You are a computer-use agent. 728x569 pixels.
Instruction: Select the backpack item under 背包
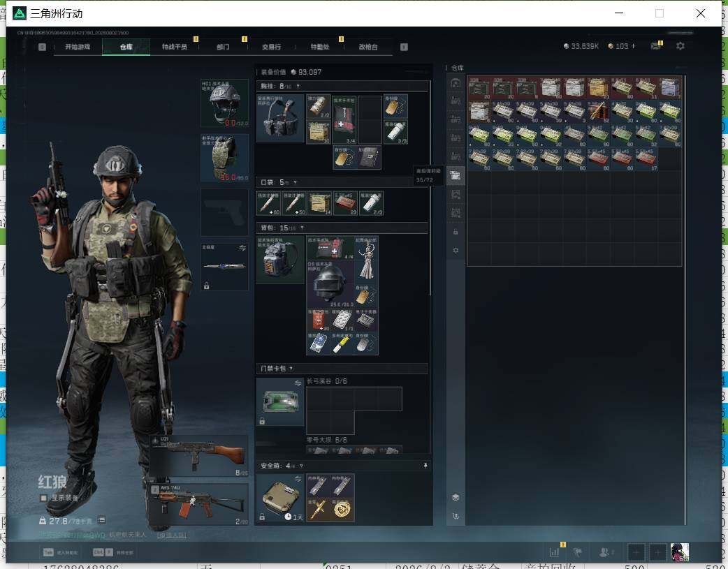[x=280, y=260]
